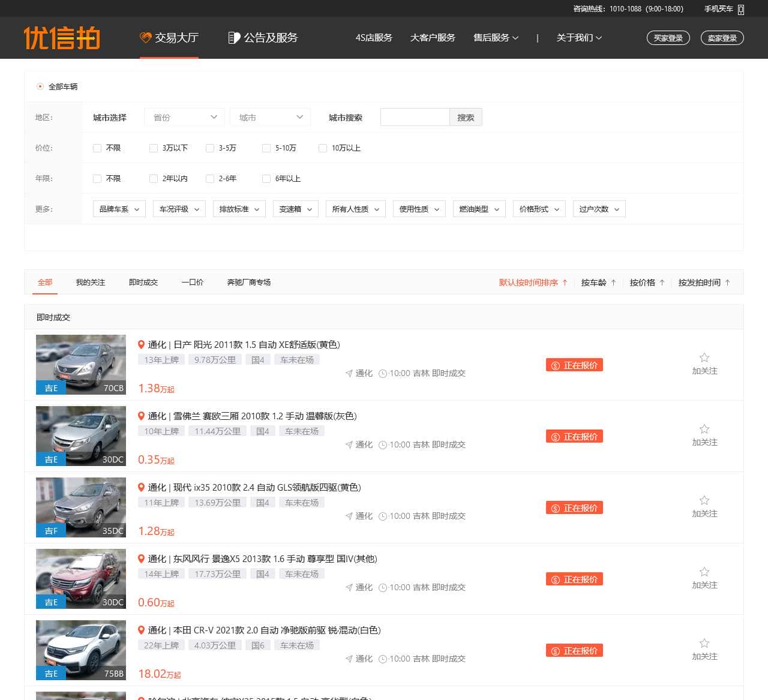Click the 优信拍 logo
Screen dimensions: 768x700
[x=62, y=38]
